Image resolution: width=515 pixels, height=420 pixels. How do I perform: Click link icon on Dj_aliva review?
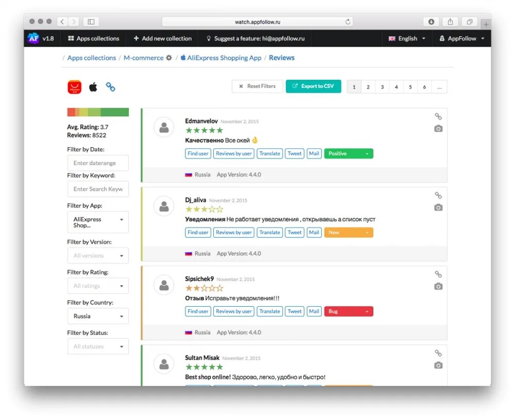[x=438, y=196]
